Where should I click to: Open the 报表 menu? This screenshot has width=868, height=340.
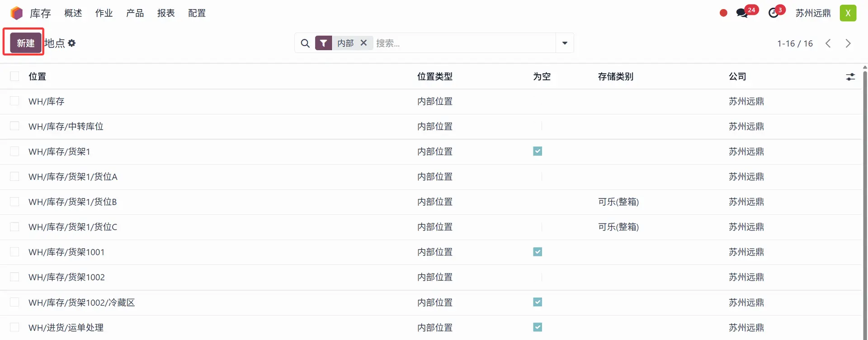point(166,13)
